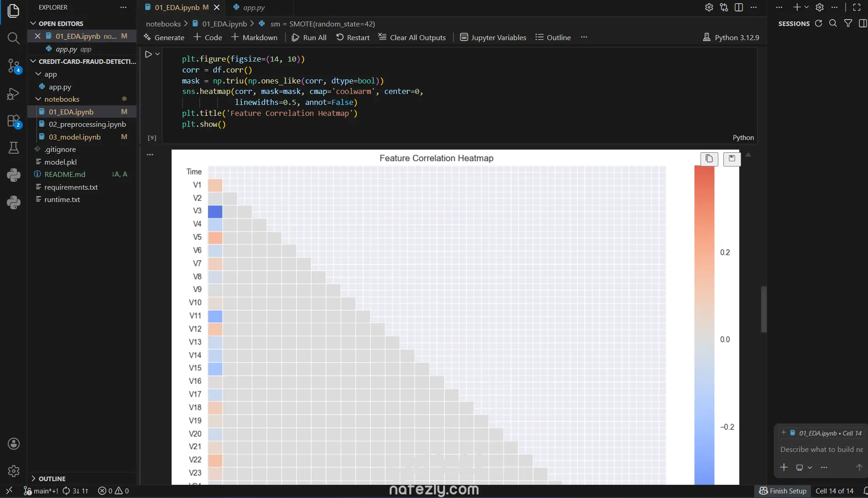
Task: Open the Extensions view in activity bar
Action: (14, 121)
